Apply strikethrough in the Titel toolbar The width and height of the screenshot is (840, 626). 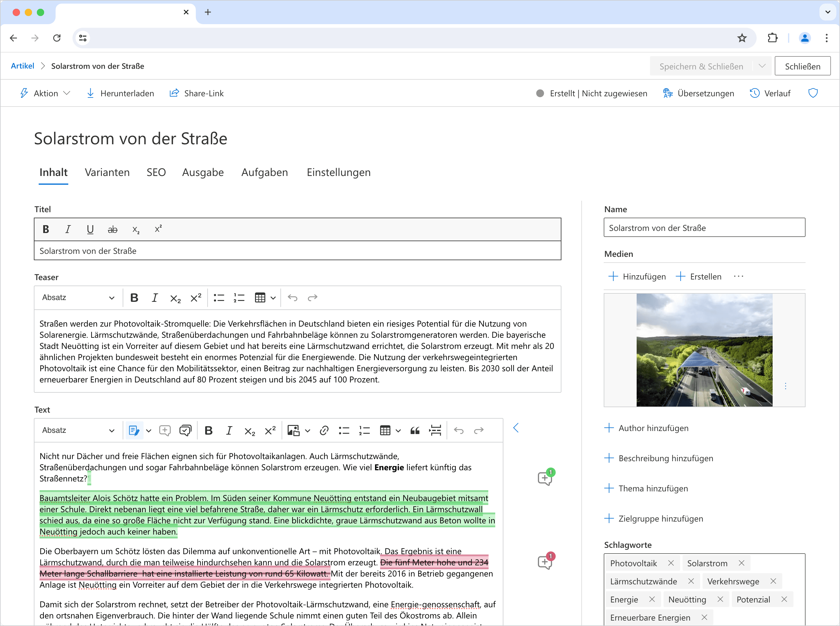tap(113, 230)
